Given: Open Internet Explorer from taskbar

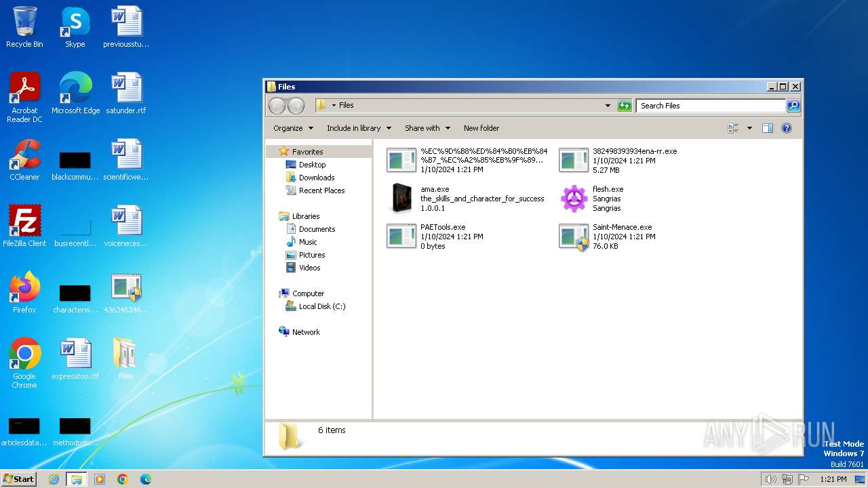Looking at the screenshot, I should [54, 479].
